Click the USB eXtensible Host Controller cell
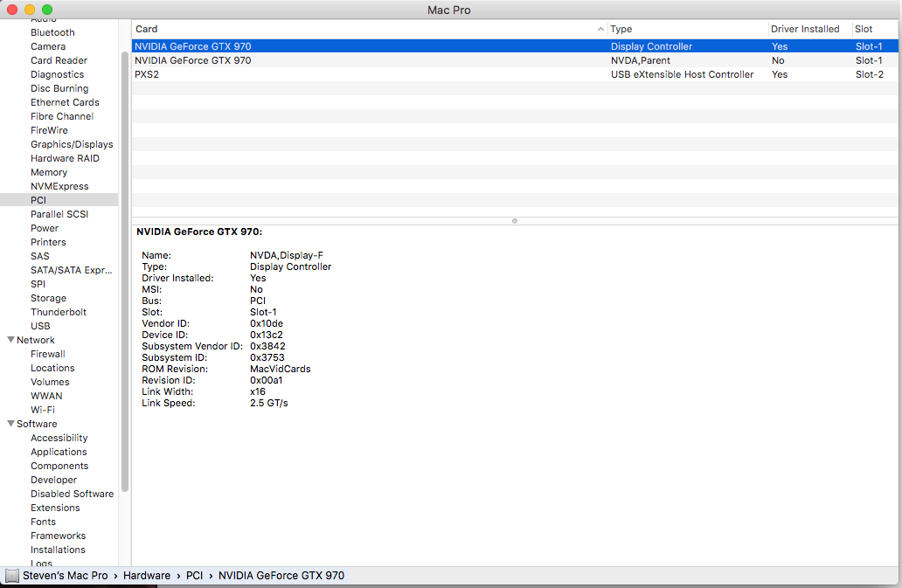The height and width of the screenshot is (588, 902). (x=683, y=75)
